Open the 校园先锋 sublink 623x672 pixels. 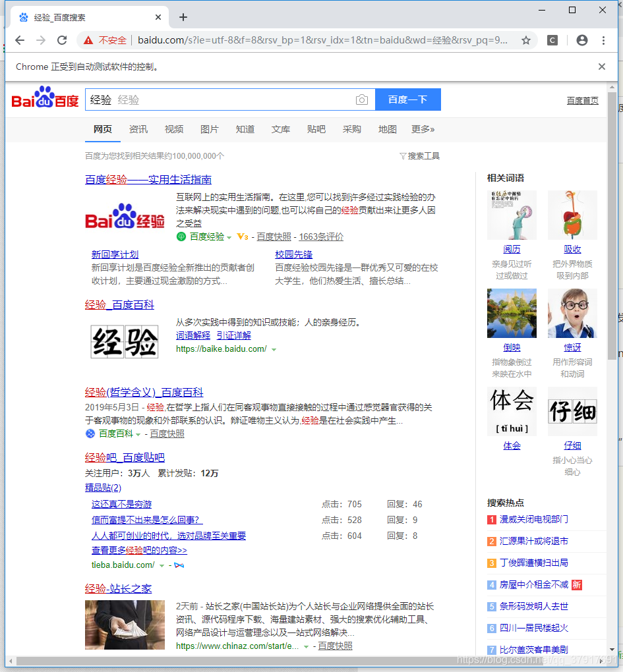point(294,254)
